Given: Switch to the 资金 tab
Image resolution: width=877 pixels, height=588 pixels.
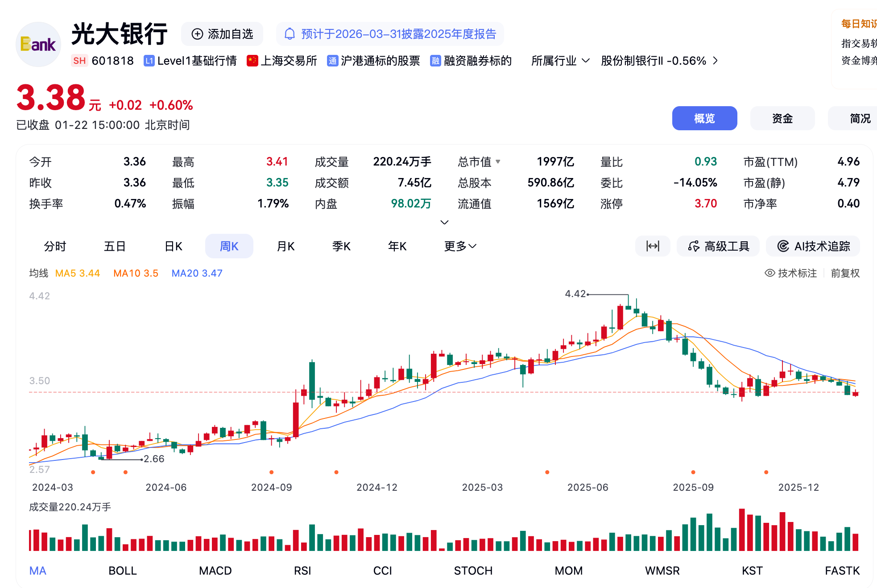Looking at the screenshot, I should (782, 118).
